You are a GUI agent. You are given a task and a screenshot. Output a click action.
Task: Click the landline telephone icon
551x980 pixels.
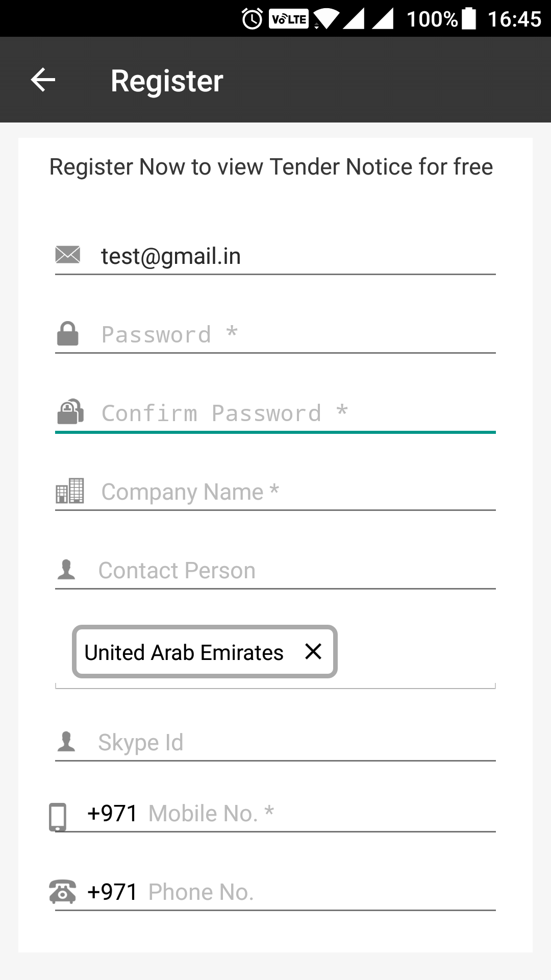pyautogui.click(x=62, y=892)
